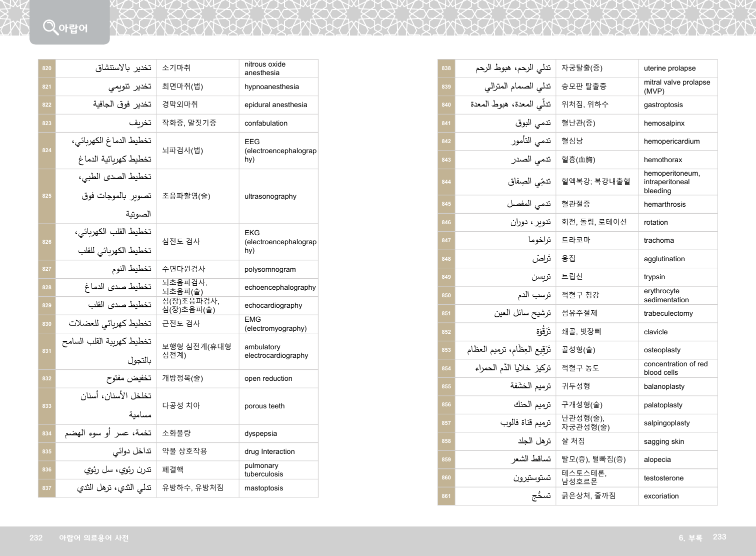The image size is (756, 556).
Task: Click the "6. 부록" footer section label
Action: (x=690, y=537)
